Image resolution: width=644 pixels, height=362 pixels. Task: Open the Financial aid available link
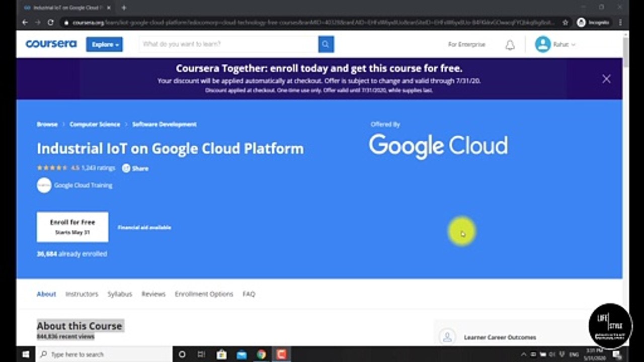pos(144,227)
